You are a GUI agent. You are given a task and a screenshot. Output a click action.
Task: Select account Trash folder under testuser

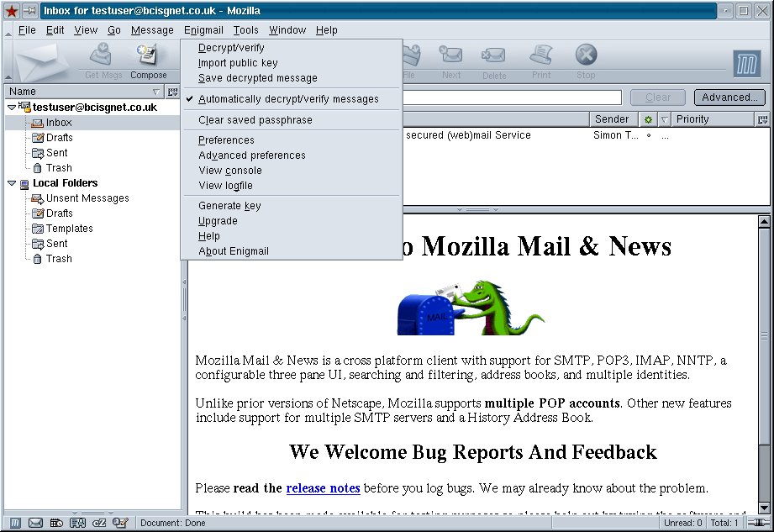[59, 168]
